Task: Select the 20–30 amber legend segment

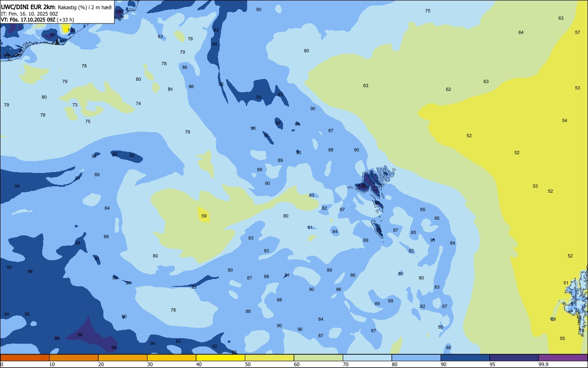Action: tap(123, 357)
